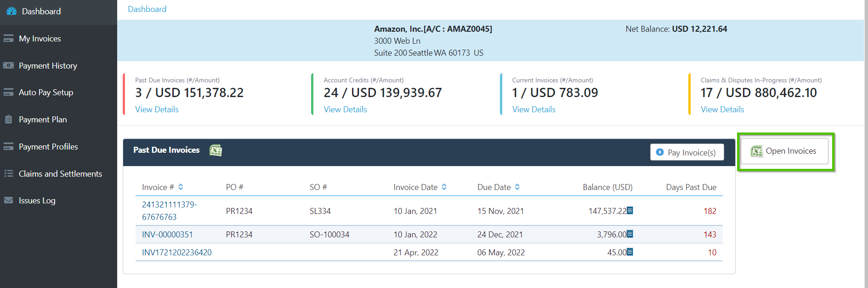Click the PO # column header
Image resolution: width=868 pixels, height=288 pixels.
(234, 187)
